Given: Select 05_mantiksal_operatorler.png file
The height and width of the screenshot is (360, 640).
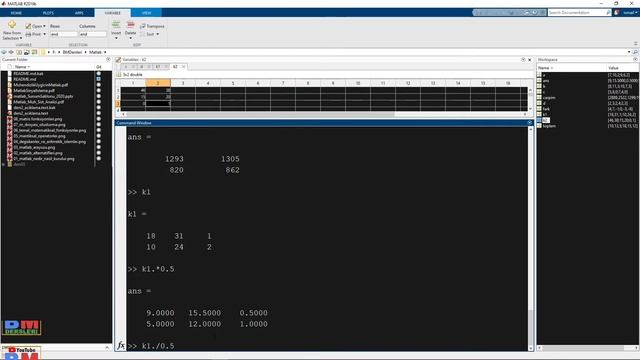Looking at the screenshot, I should tap(39, 136).
